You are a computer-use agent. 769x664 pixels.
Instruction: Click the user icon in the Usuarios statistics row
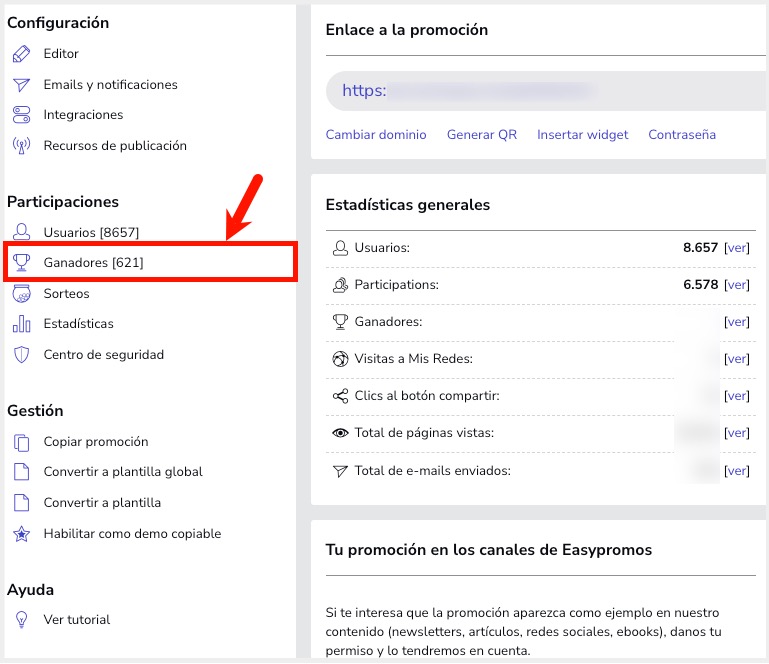click(340, 248)
